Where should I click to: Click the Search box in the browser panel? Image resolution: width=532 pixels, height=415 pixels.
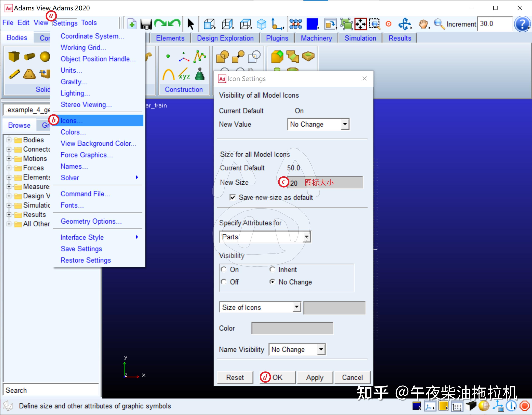51,390
